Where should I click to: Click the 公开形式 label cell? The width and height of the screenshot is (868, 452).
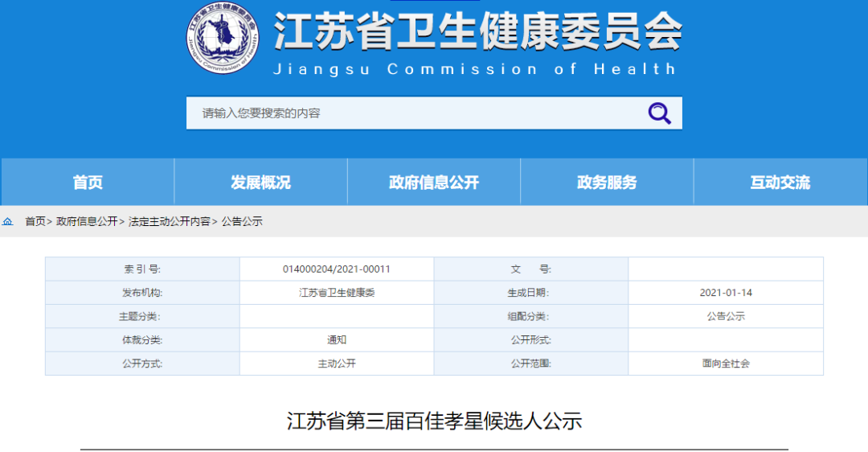pos(531,340)
